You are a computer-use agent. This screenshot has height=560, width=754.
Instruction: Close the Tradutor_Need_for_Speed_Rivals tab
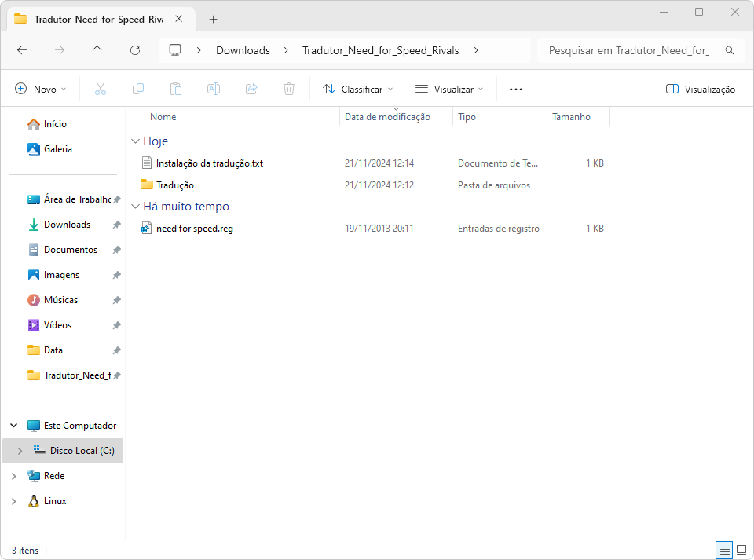tap(179, 19)
